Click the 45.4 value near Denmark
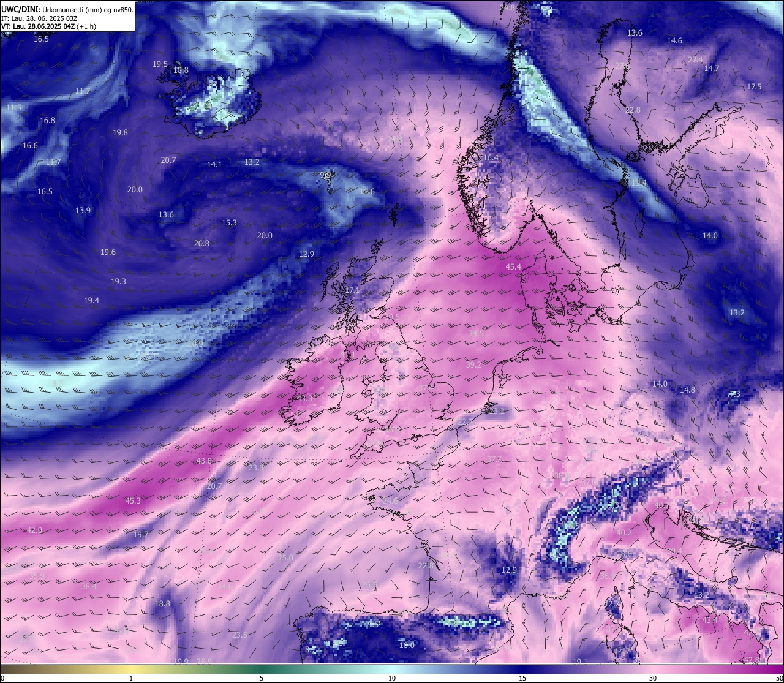 click(x=513, y=267)
